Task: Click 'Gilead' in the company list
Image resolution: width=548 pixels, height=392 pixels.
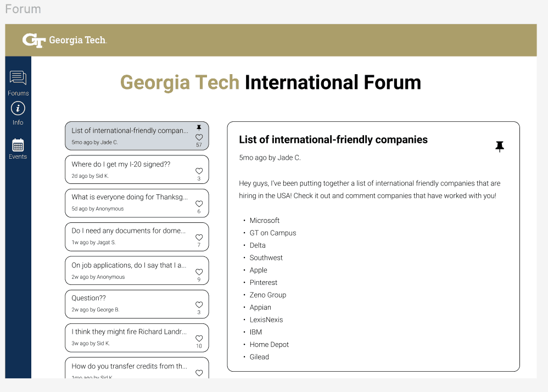Action: [x=259, y=357]
